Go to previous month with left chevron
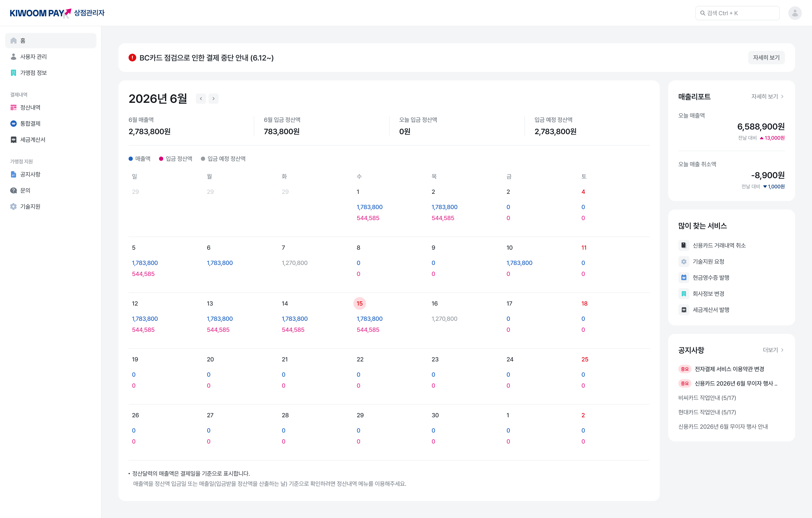 201,99
